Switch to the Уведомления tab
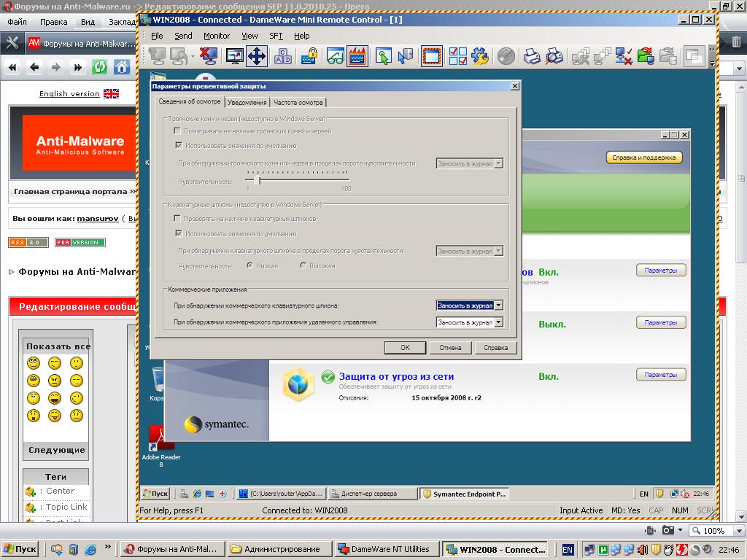Screen dimensions: 747x560 (247, 102)
